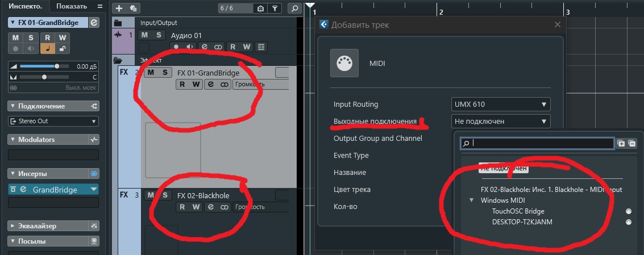644x255 pixels.
Task: Switch to the Показать tab
Action: (x=72, y=6)
